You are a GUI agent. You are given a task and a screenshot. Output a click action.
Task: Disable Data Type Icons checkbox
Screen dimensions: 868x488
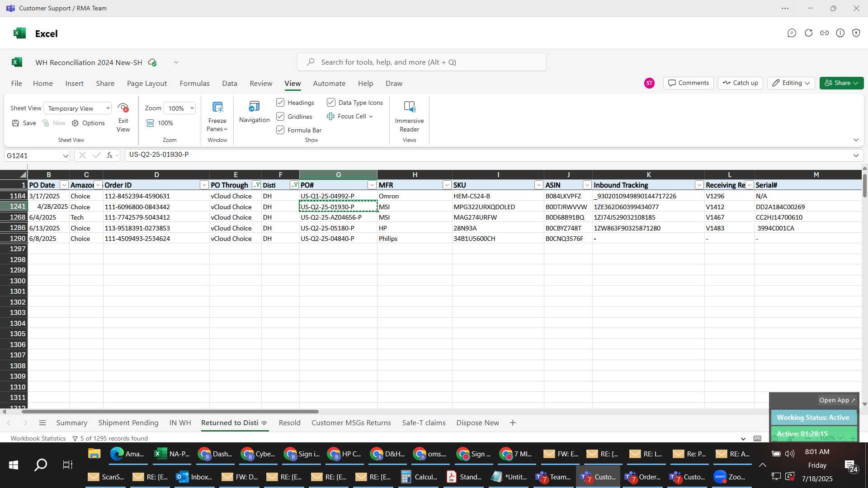(x=331, y=103)
